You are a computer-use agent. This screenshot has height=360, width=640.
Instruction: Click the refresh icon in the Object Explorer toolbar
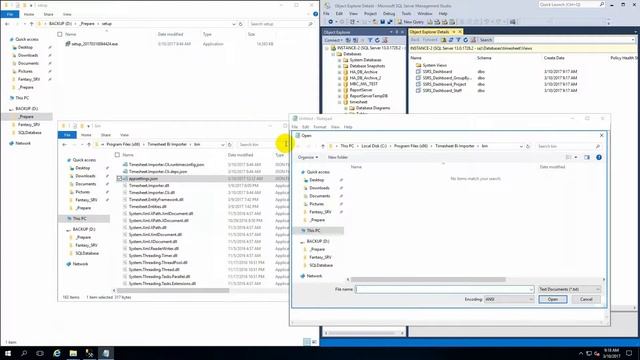click(377, 40)
